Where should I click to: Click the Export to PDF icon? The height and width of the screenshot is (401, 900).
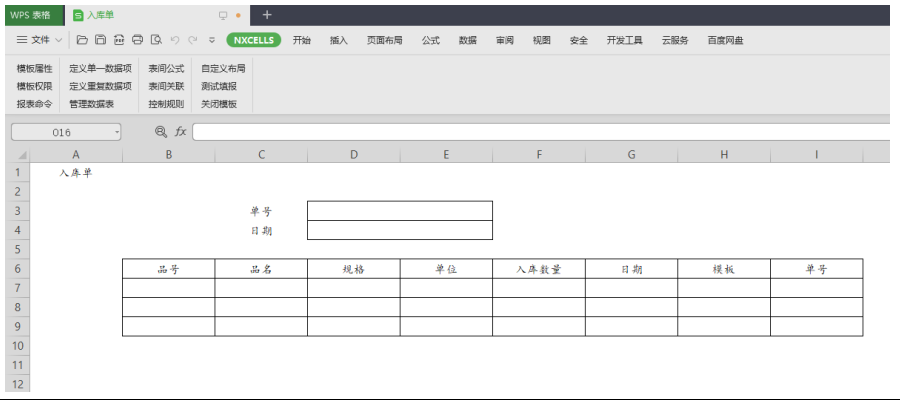(119, 40)
